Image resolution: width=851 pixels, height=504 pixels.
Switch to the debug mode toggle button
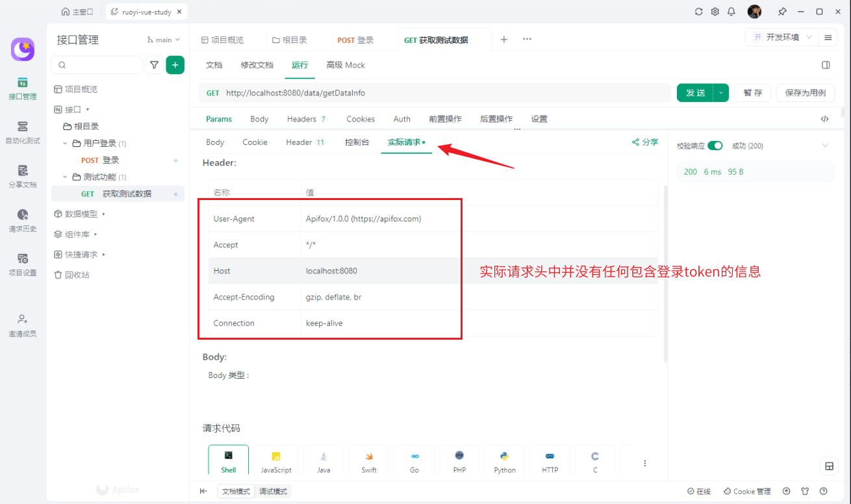273,492
